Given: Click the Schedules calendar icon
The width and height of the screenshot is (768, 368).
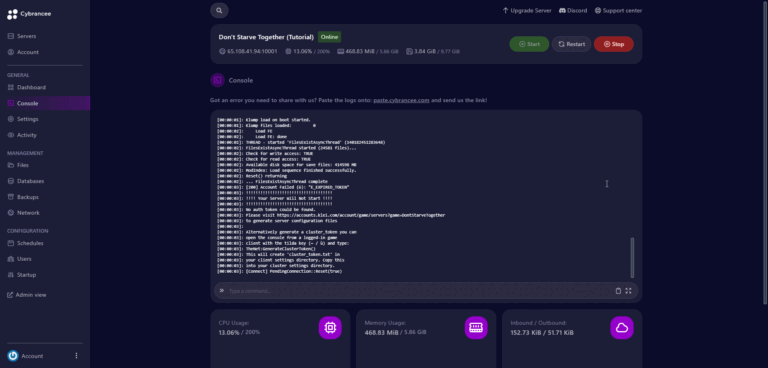Looking at the screenshot, I should click(x=11, y=243).
